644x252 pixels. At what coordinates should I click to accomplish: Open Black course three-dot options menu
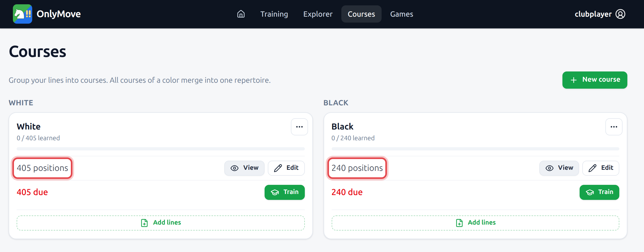pos(614,127)
